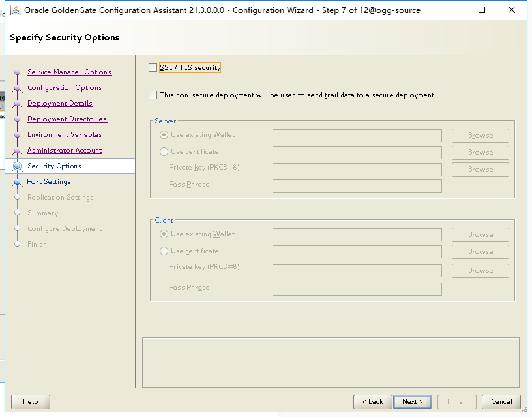The image size is (532, 417).
Task: Select Client Use existing Wallet radio
Action: coord(164,234)
